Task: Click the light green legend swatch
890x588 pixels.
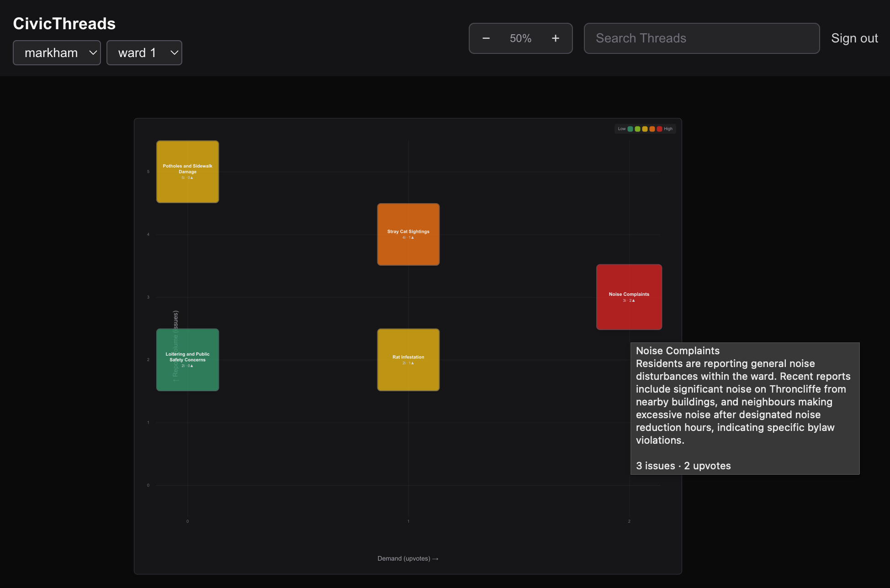Action: [637, 129]
